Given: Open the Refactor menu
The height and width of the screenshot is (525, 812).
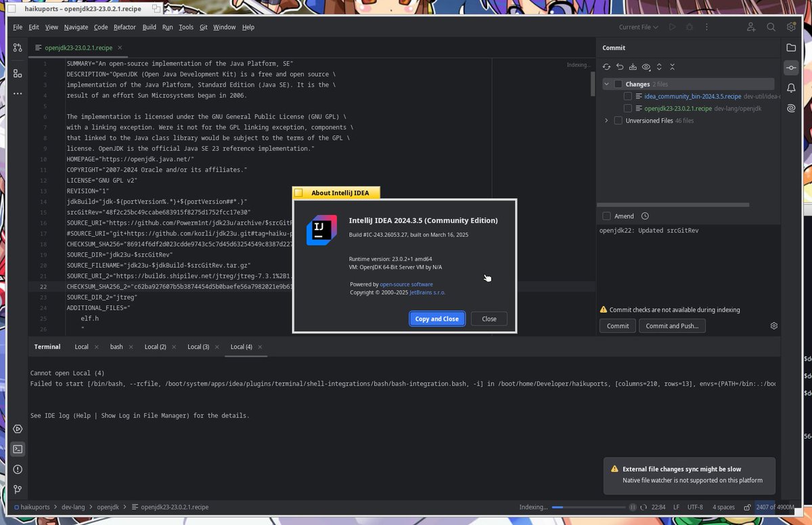Looking at the screenshot, I should [125, 27].
